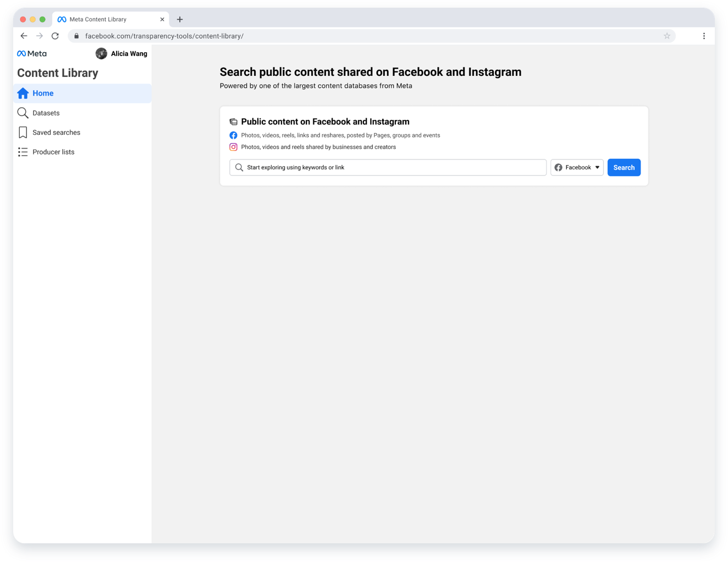This screenshot has height=562, width=728.
Task: Click the browser address bar URL
Action: (x=164, y=36)
